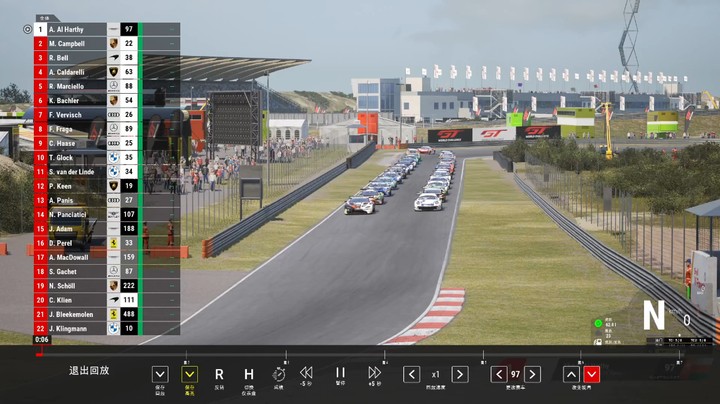Select driver K. Bachler row
Image resolution: width=720 pixels, height=404 pixels.
point(107,101)
